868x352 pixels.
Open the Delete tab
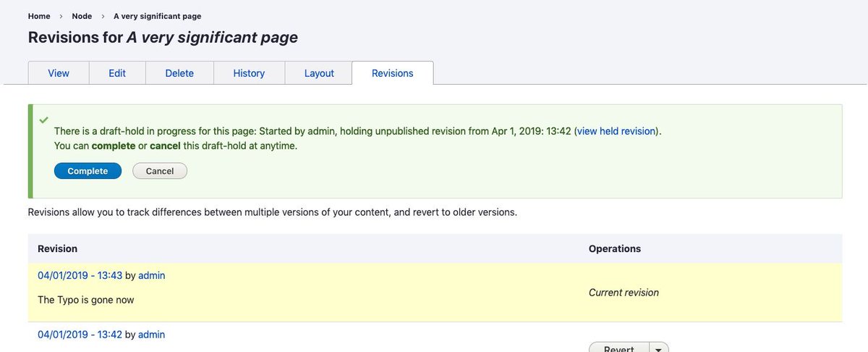tap(179, 73)
